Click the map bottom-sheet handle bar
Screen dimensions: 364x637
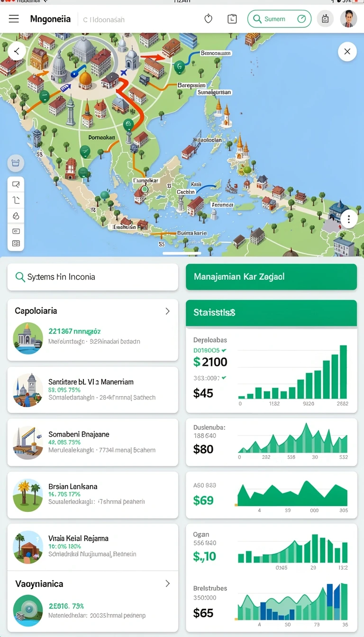coord(182,254)
